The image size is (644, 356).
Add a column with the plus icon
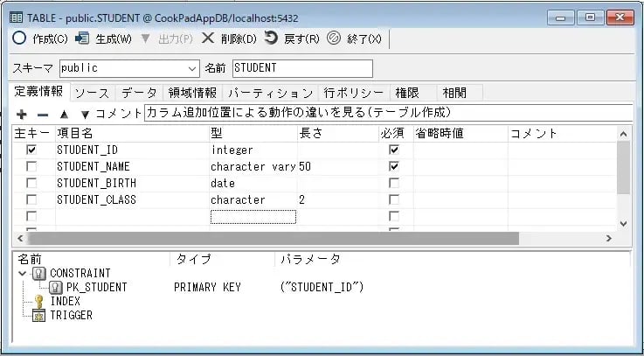pyautogui.click(x=22, y=114)
